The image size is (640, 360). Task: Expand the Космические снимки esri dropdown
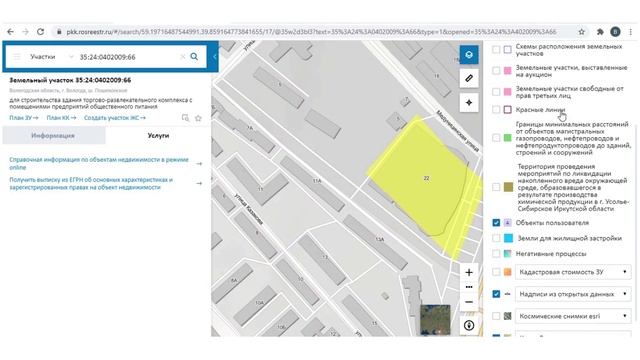573,316
